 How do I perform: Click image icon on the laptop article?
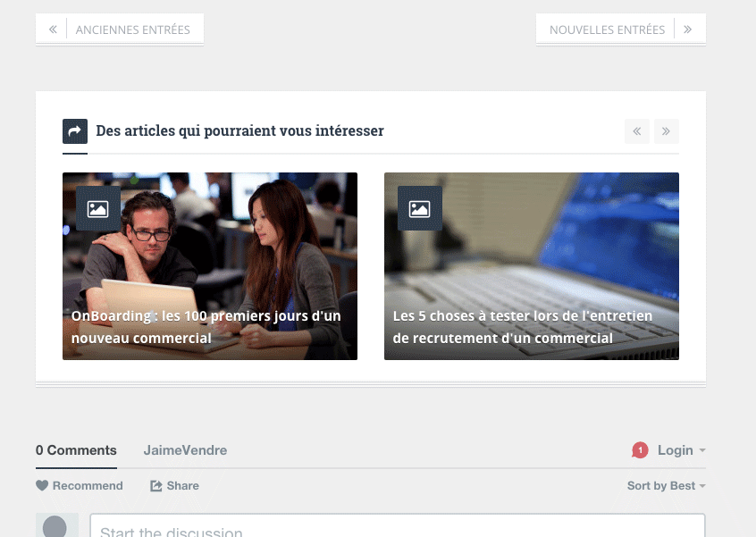[x=419, y=209]
